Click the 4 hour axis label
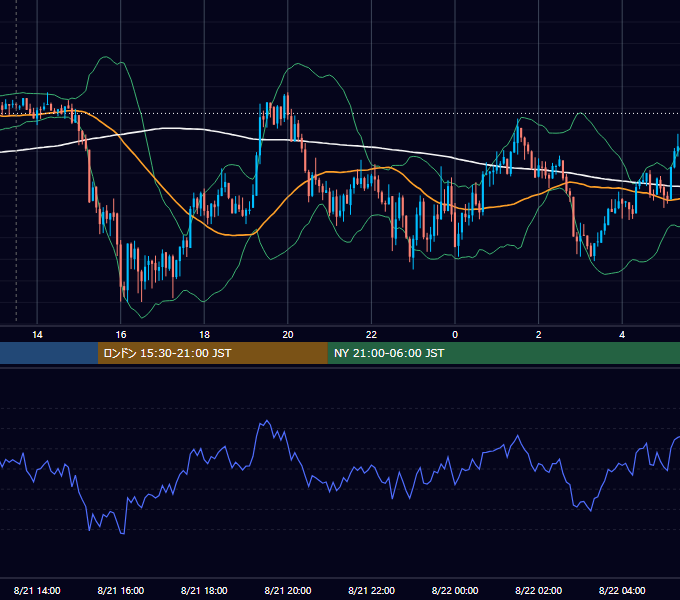This screenshot has width=680, height=600. click(622, 335)
